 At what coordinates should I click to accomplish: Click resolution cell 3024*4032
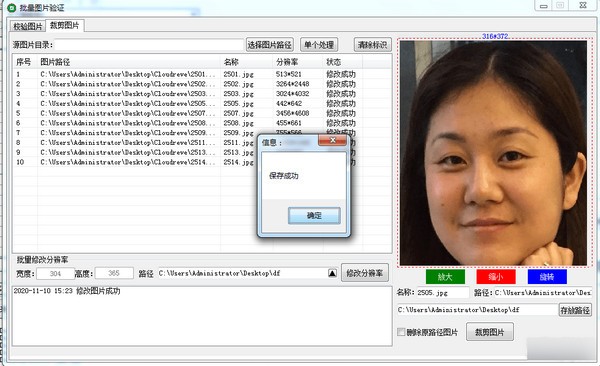(292, 94)
